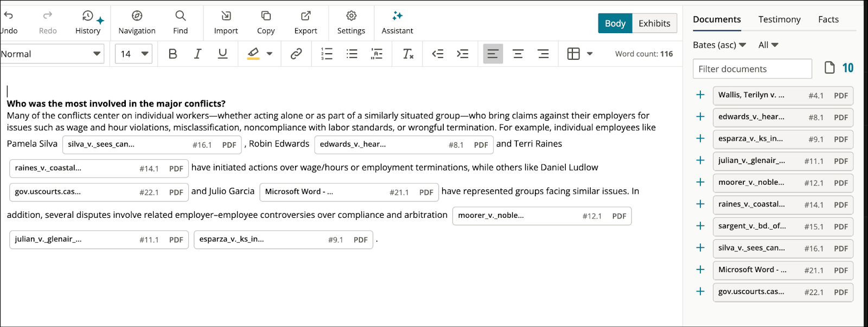Click the document count page icon
Image resolution: width=868 pixels, height=327 pixels.
click(x=829, y=67)
